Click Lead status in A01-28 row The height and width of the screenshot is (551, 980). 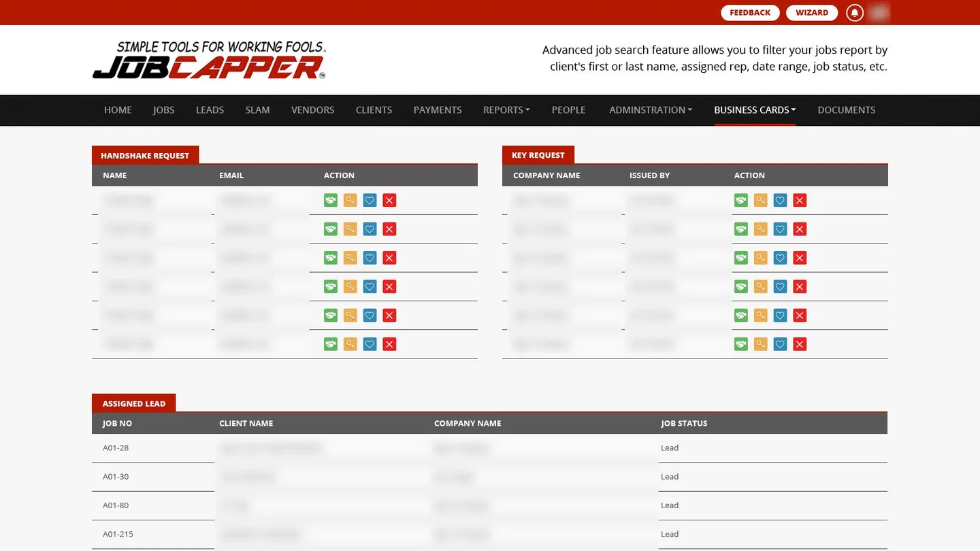670,448
